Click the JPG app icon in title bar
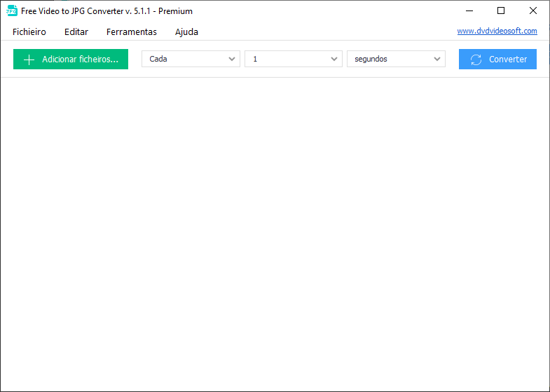The height and width of the screenshot is (392, 550). click(12, 11)
